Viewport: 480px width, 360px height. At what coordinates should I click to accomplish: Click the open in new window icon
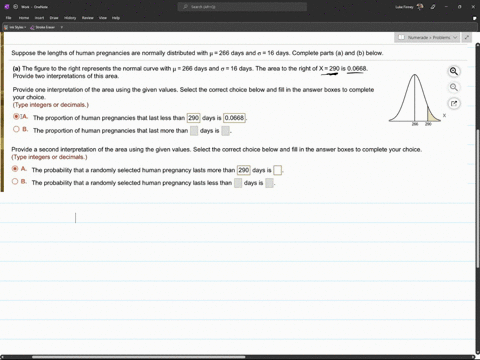[x=454, y=104]
